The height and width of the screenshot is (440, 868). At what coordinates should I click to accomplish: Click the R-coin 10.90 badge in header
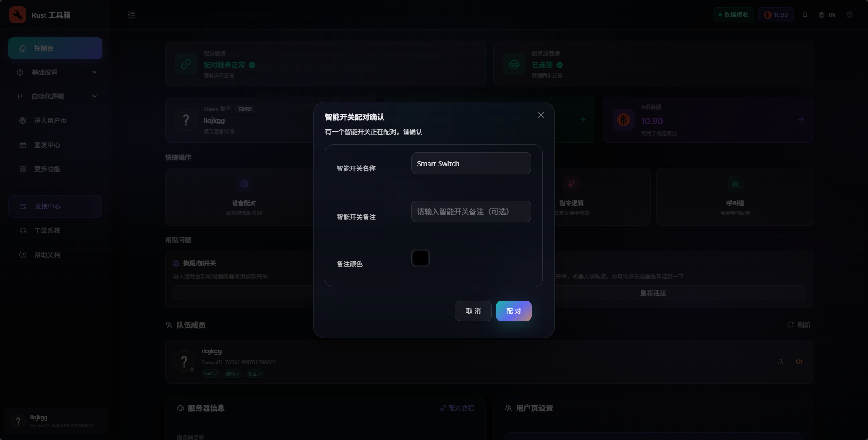tap(776, 15)
